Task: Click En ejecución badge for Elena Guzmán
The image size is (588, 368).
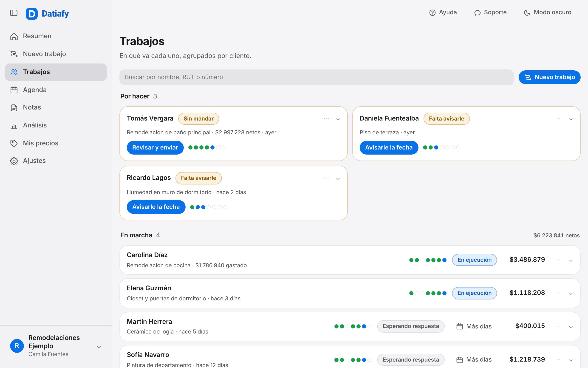Action: 474,293
